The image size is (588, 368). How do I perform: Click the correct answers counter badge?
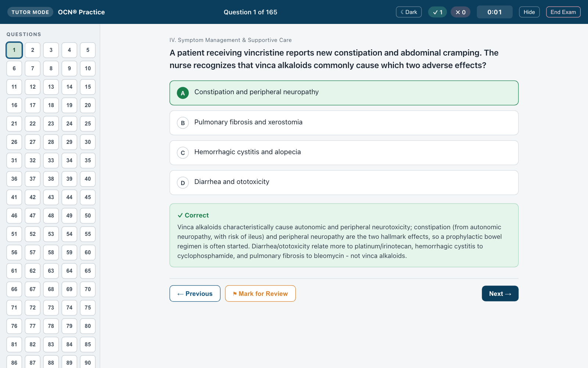click(x=437, y=12)
